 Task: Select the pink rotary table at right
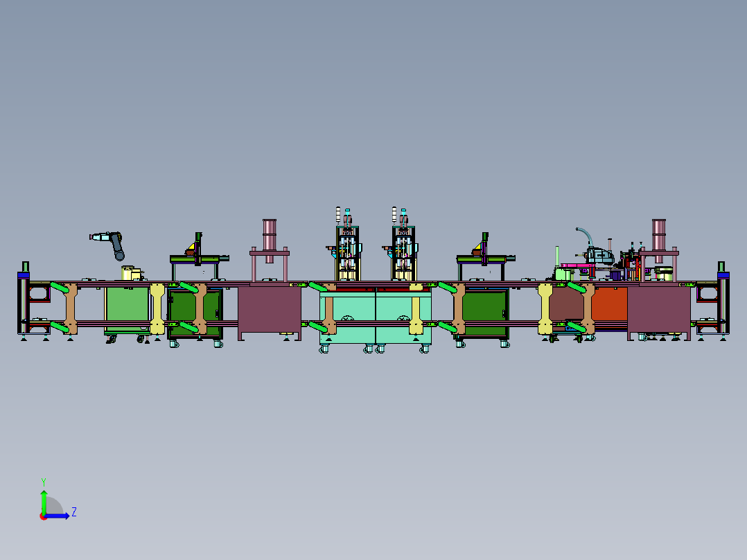pos(577,265)
